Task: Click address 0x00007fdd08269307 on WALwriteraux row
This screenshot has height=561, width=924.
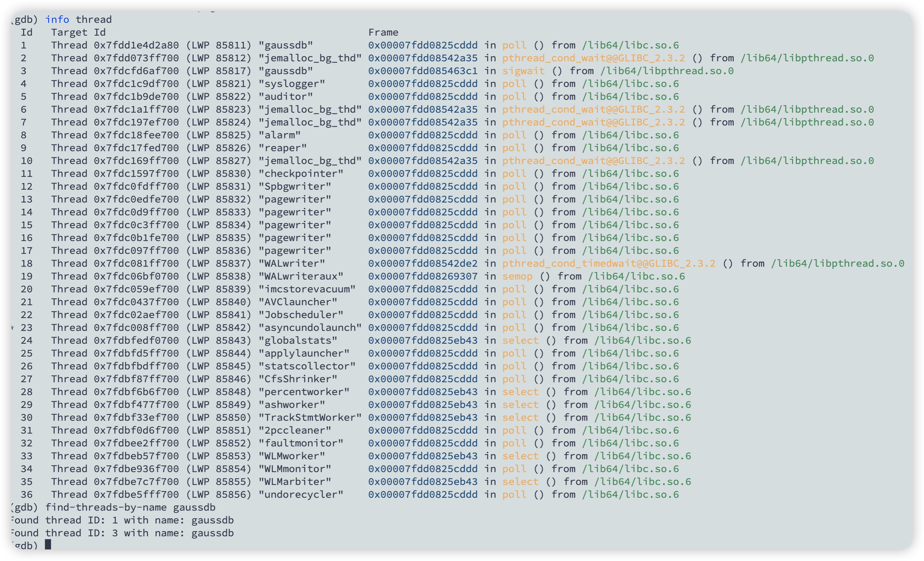Action: pyautogui.click(x=423, y=276)
